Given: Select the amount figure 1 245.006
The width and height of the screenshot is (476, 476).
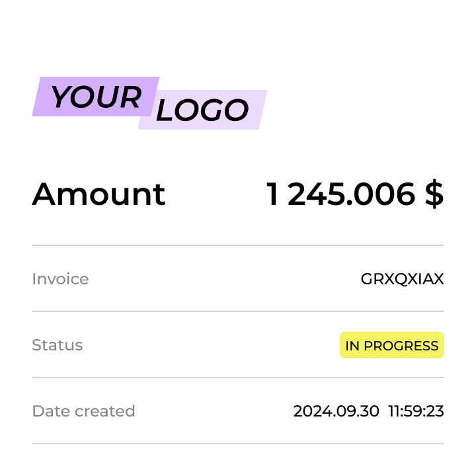Looking at the screenshot, I should click(x=340, y=194).
